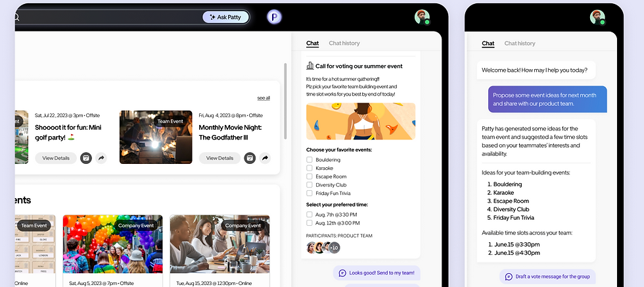Click the main events scrollbar
The height and width of the screenshot is (287, 644).
coord(285,101)
